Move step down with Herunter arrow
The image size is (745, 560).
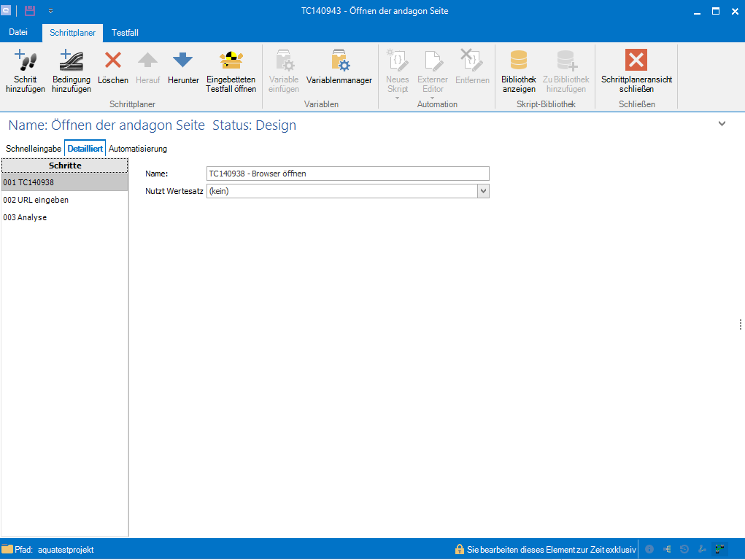182,61
